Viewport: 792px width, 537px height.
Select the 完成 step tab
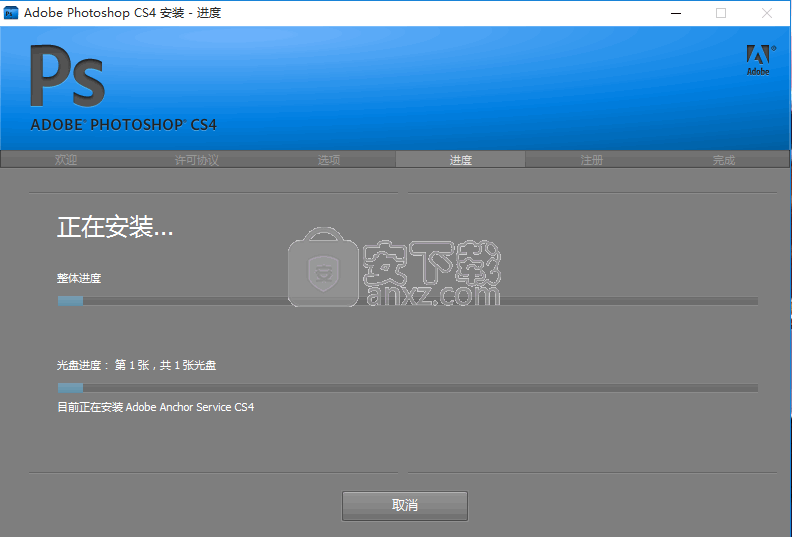(723, 160)
